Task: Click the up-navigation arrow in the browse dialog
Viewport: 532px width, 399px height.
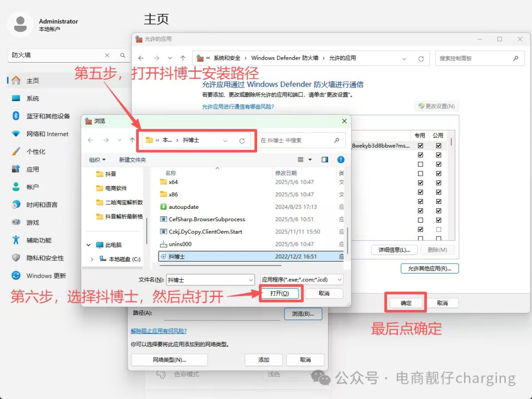Action: [133, 140]
